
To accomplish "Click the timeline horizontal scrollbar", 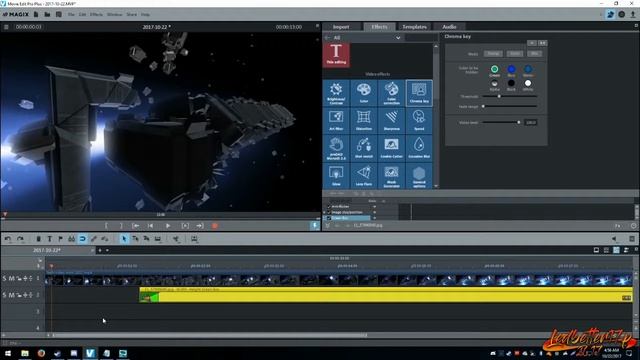I will coord(210,335).
